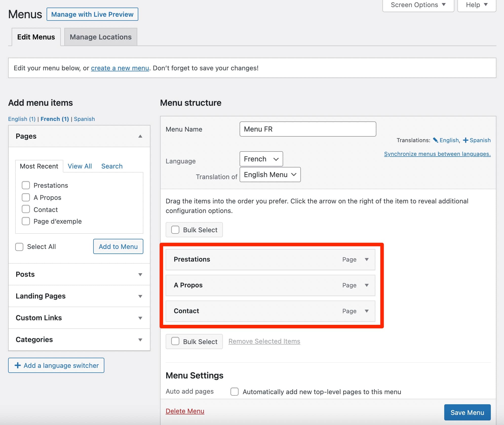The width and height of the screenshot is (504, 425).
Task: Enable automatically add new top-level pages
Action: [x=235, y=392]
